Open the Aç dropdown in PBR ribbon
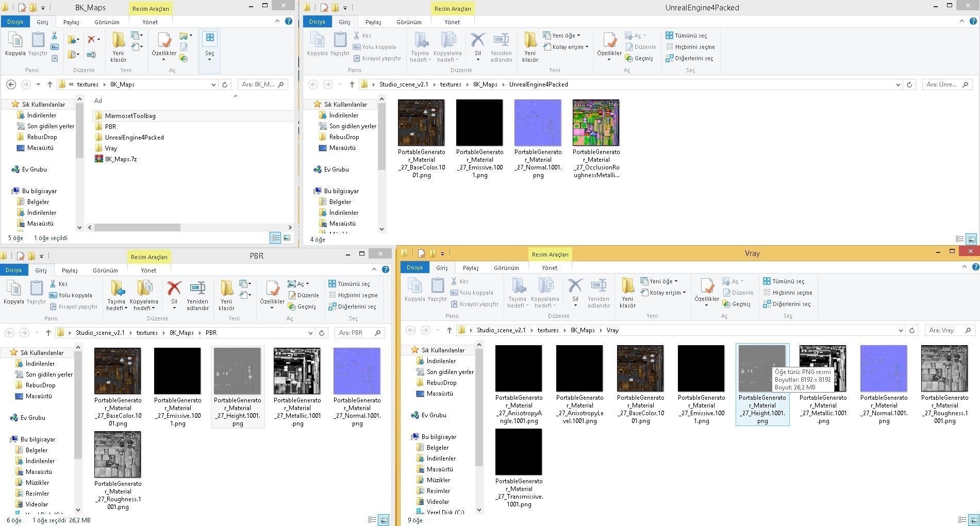Image resolution: width=980 pixels, height=526 pixels. [299, 284]
